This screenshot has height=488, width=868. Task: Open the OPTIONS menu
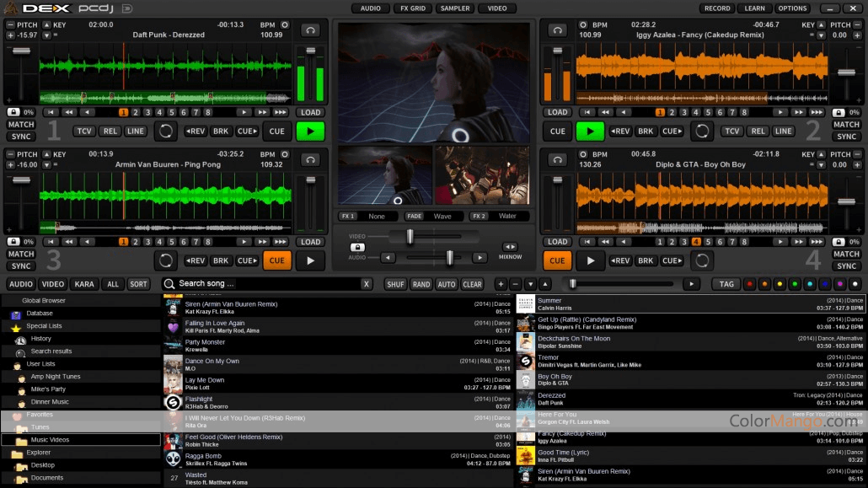[792, 8]
